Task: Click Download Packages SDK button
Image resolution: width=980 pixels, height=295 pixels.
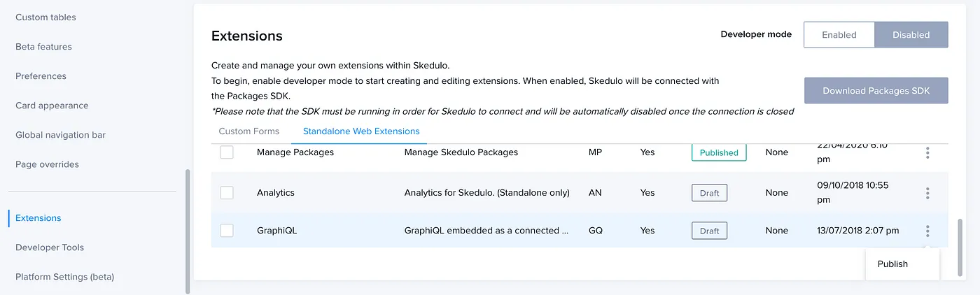Action: (x=876, y=91)
